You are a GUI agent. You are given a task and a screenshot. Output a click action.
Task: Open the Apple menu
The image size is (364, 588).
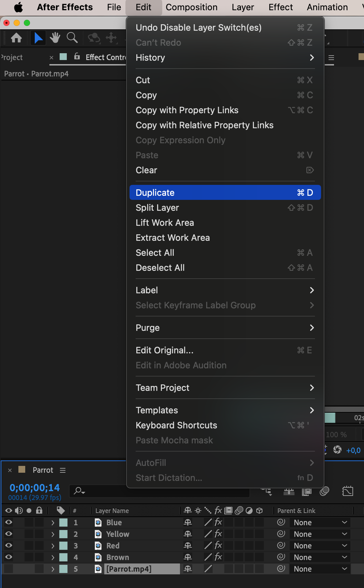click(x=18, y=7)
